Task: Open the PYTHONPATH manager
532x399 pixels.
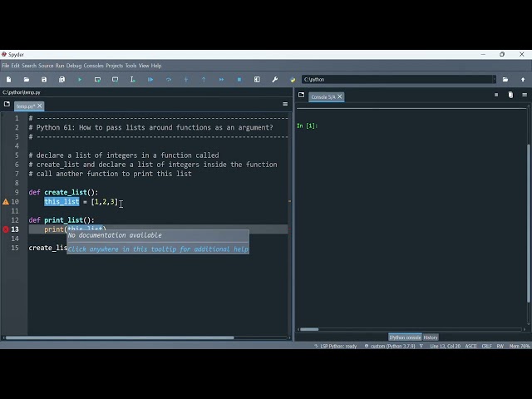Action: [x=293, y=80]
